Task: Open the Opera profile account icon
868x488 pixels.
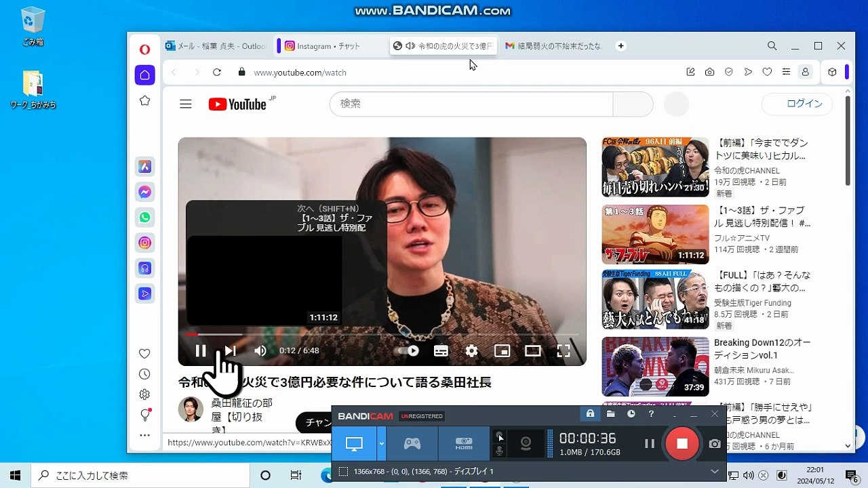Action: click(805, 72)
